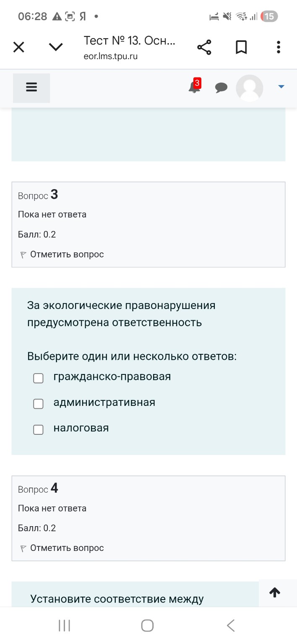Viewport: 297px width, 644px height.
Task: Select the административная checkbox
Action: tap(38, 404)
